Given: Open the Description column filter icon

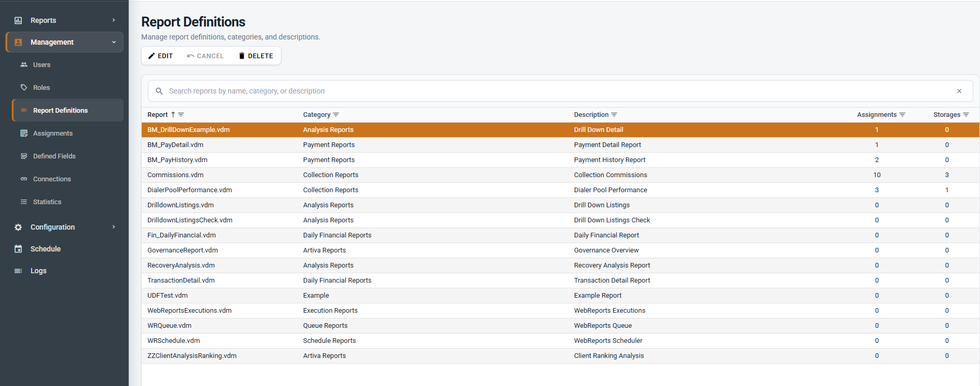Looking at the screenshot, I should point(614,115).
